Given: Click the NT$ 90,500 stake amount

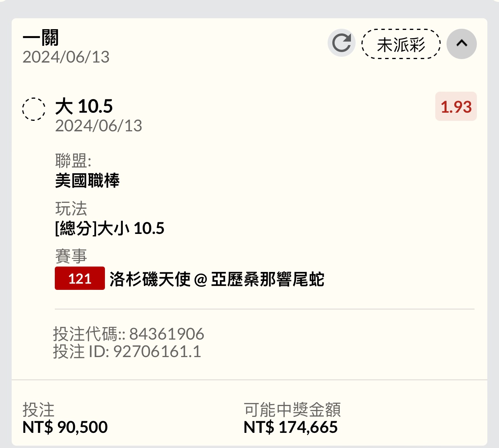Looking at the screenshot, I should point(65,427).
